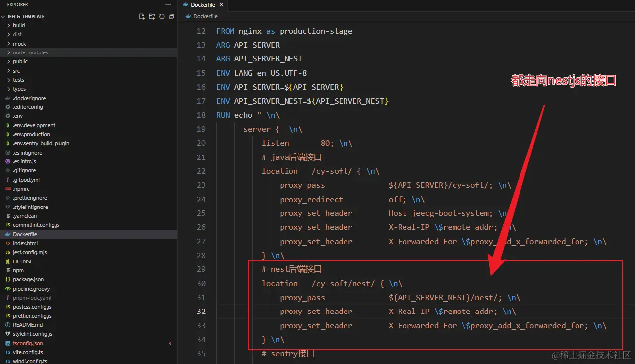
Task: Open the pipeline.groovy file
Action: (x=89, y=289)
